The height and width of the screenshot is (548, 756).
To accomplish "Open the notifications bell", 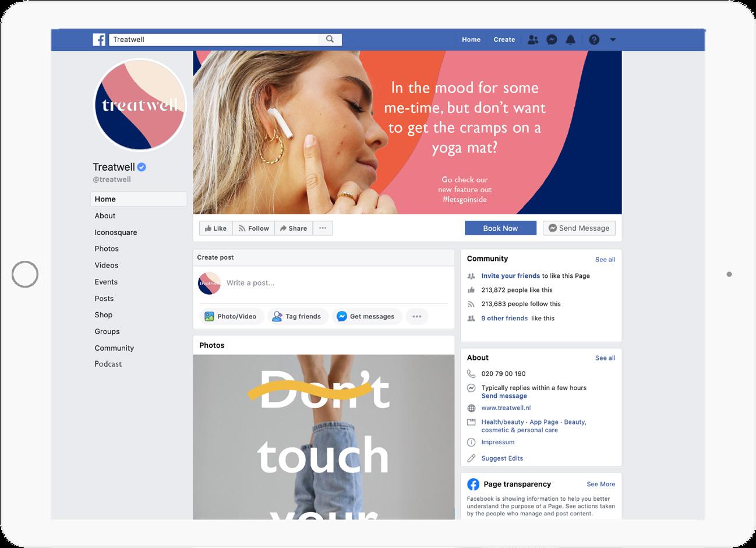I will (x=571, y=40).
